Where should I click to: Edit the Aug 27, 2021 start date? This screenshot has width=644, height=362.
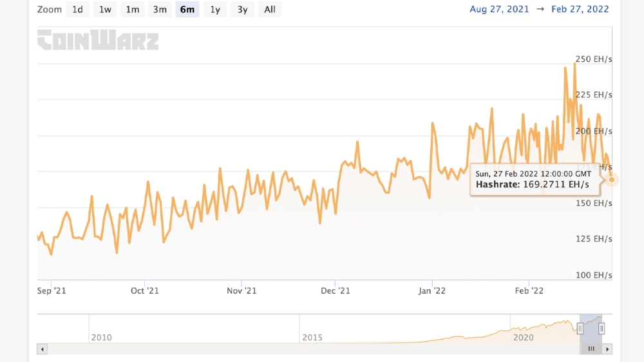[499, 9]
